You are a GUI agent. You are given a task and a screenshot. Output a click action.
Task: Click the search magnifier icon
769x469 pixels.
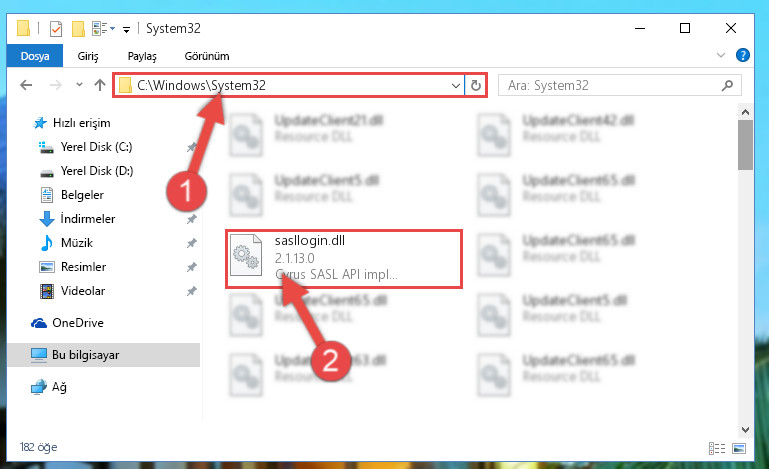pyautogui.click(x=727, y=85)
